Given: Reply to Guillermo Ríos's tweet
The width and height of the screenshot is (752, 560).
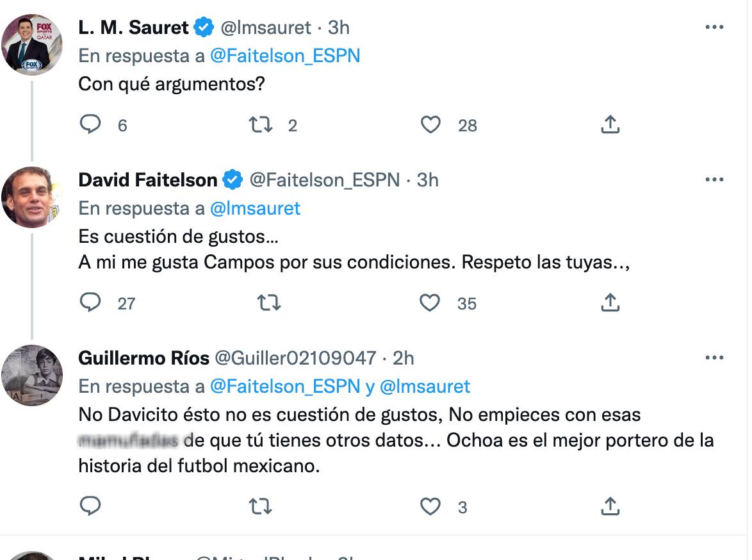Looking at the screenshot, I should coord(90,507).
